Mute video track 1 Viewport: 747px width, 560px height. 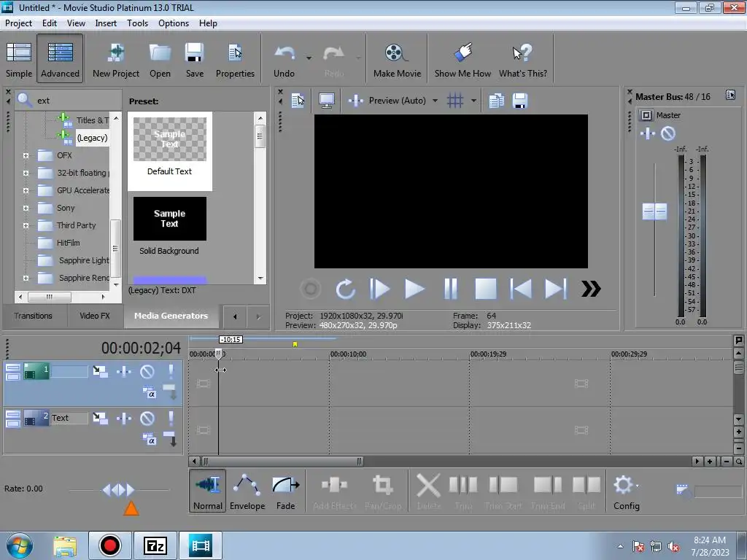(147, 371)
